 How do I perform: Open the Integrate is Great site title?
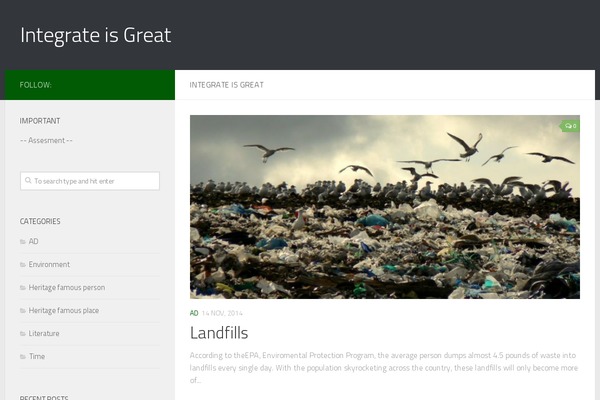[x=96, y=35]
